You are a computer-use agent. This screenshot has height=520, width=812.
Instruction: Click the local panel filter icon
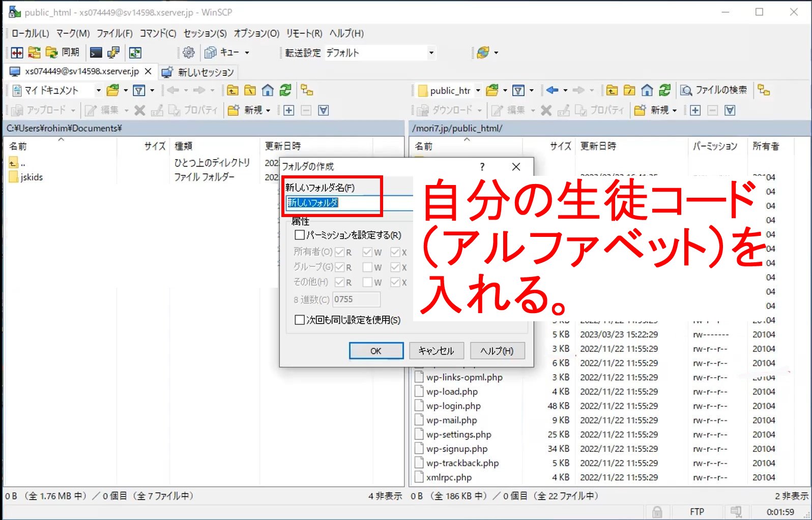(138, 90)
